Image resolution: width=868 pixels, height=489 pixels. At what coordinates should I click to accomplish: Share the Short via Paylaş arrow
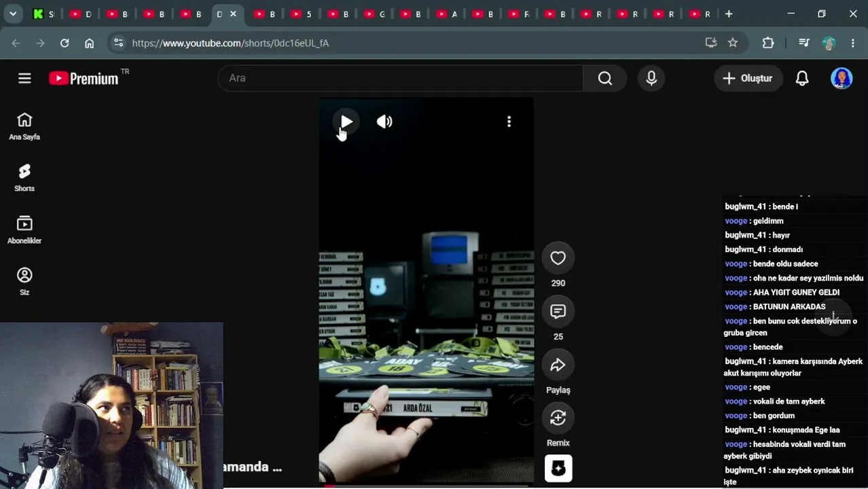click(x=558, y=365)
